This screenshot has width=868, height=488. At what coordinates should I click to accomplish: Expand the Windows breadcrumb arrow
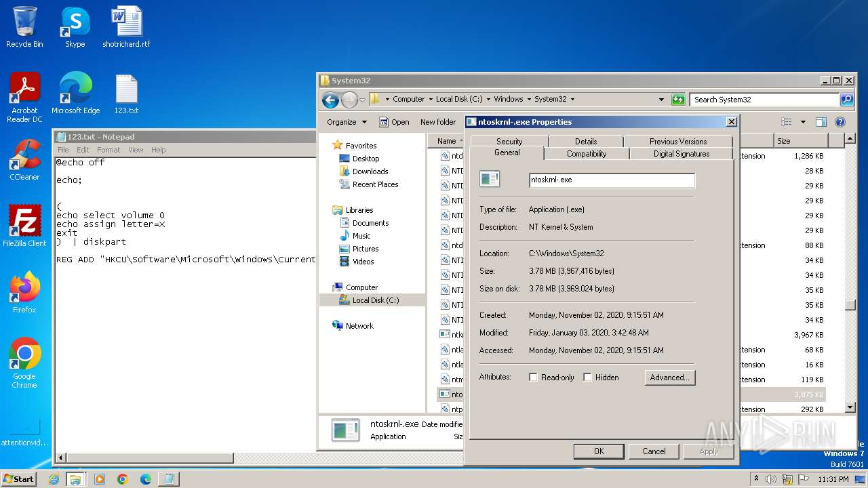point(530,99)
